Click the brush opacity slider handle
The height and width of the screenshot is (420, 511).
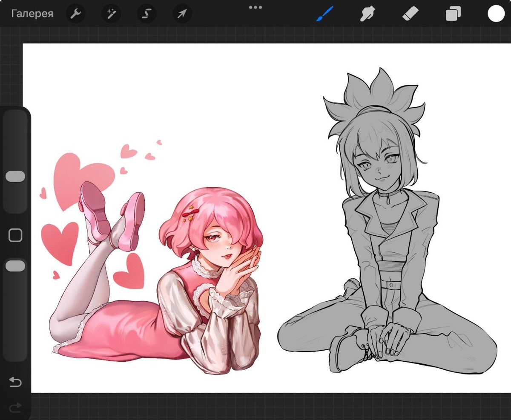tap(16, 266)
